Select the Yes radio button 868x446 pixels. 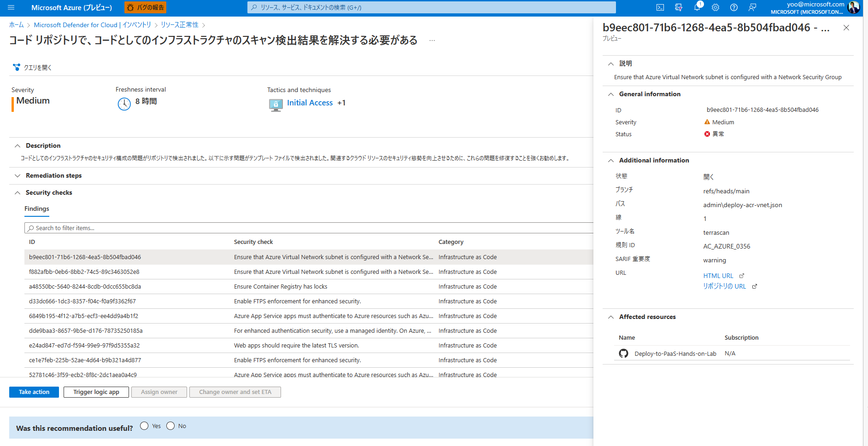click(144, 426)
